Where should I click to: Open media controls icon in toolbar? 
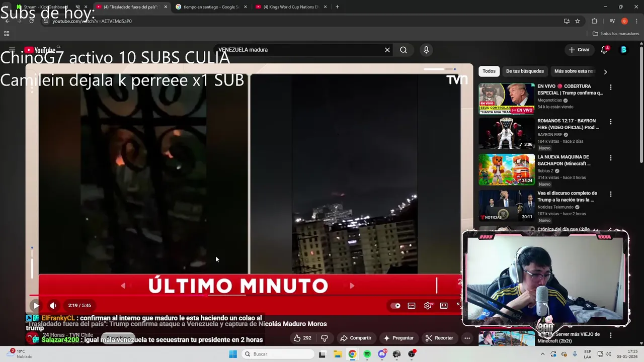[x=612, y=21]
